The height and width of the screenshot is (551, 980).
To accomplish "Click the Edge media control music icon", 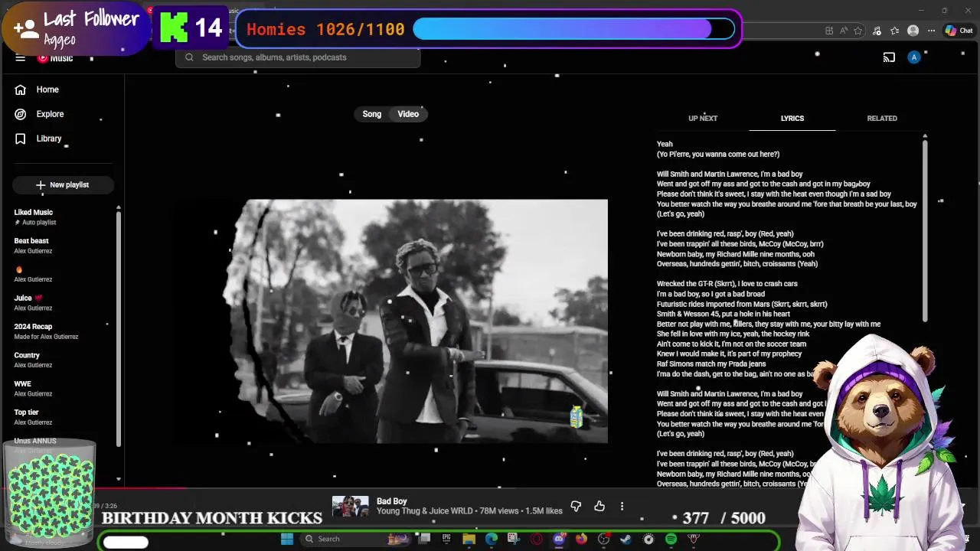I will tap(877, 31).
